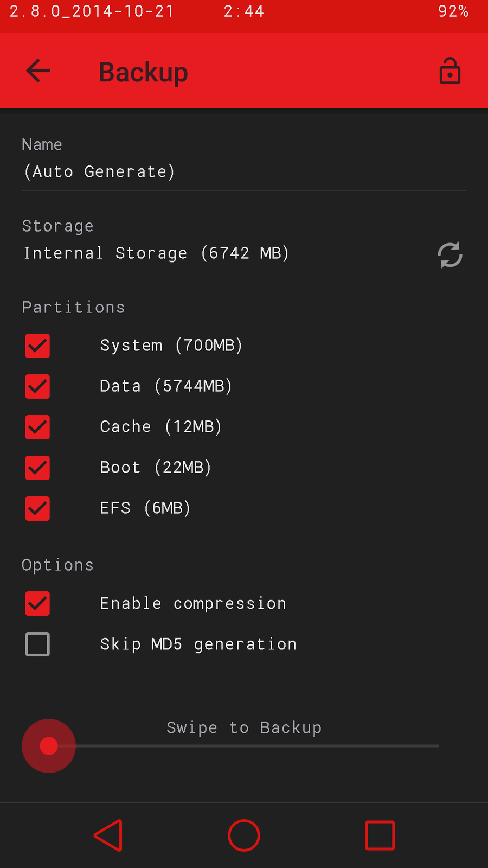Uncheck the System partition checkbox

[x=37, y=346]
